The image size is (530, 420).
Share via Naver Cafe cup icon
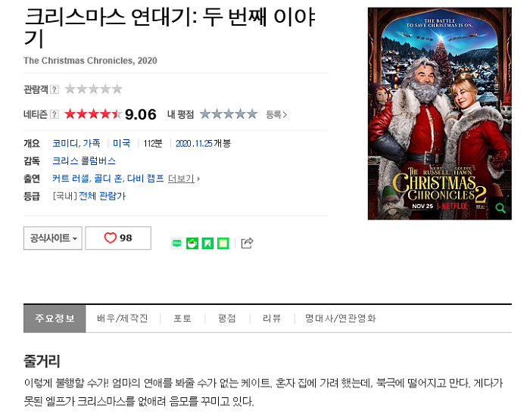(192, 243)
